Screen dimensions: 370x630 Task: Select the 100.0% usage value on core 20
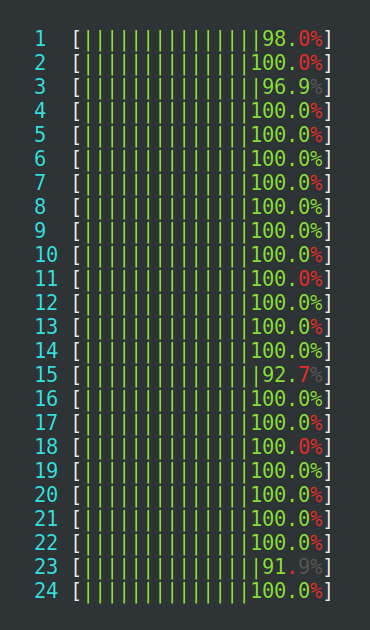[x=287, y=495]
